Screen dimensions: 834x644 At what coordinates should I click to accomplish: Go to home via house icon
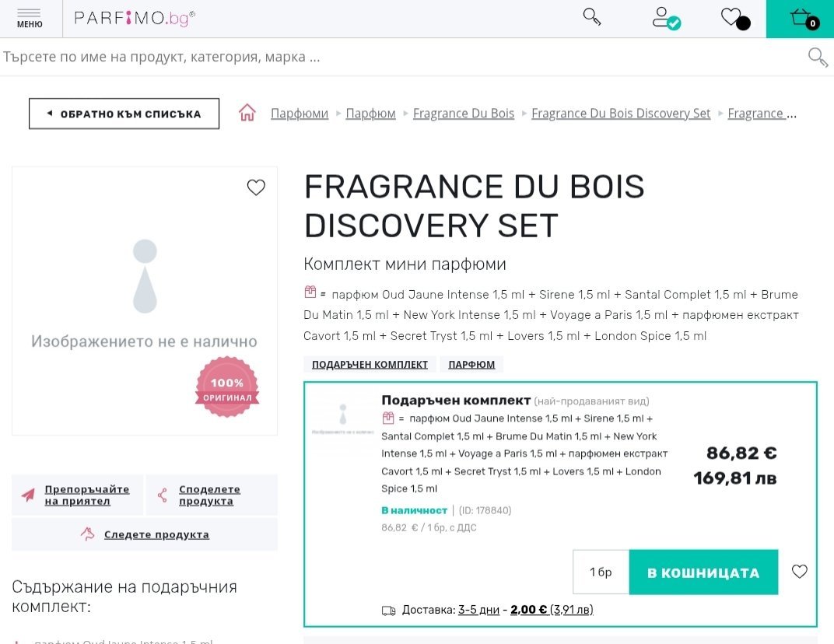[247, 114]
